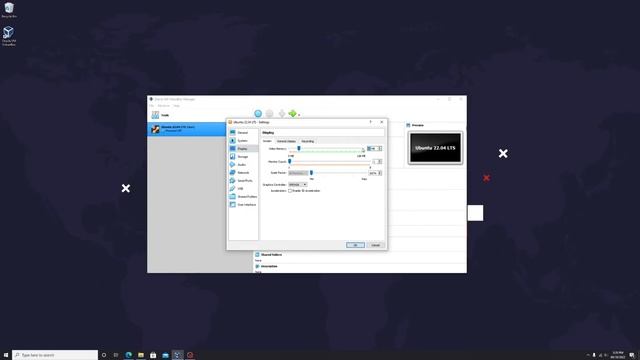Open the notification center icon

pos(632,355)
